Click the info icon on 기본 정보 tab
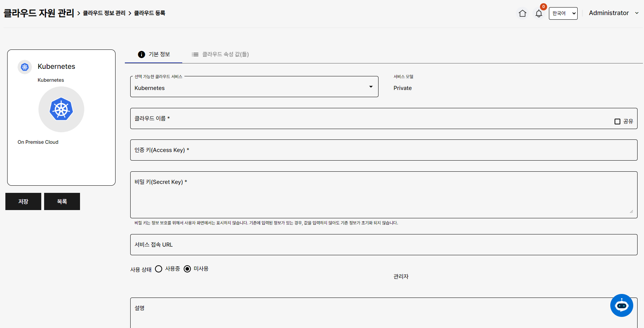The width and height of the screenshot is (644, 328). point(142,54)
